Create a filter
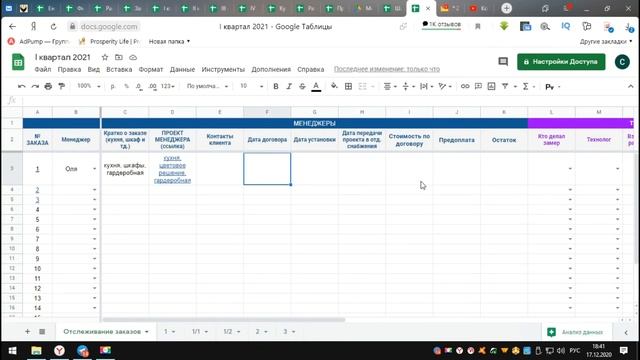Viewport: 640px width, 360px height. point(505,87)
